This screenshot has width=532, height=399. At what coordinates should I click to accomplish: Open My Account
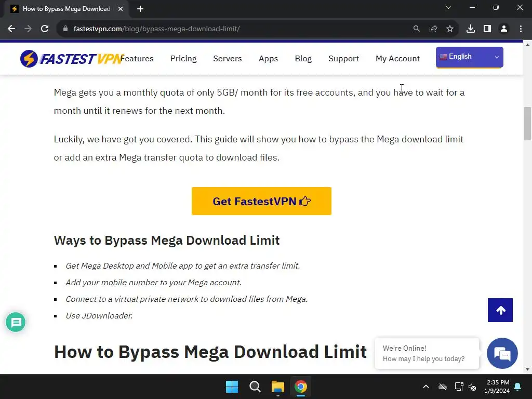397,59
